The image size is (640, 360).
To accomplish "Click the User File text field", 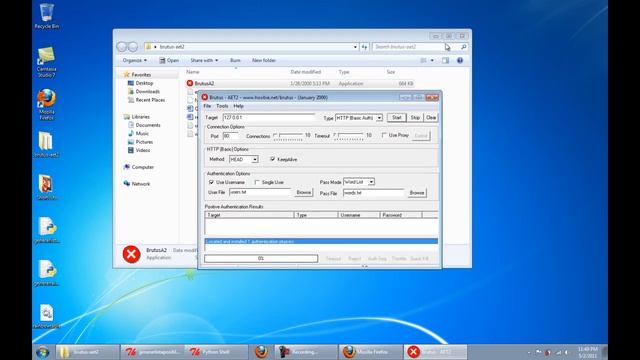I will pos(260,192).
